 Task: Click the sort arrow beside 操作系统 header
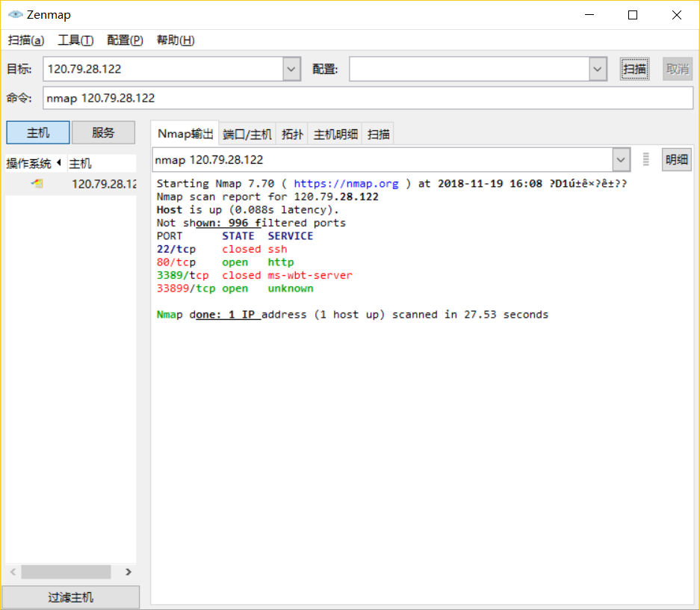coord(59,162)
